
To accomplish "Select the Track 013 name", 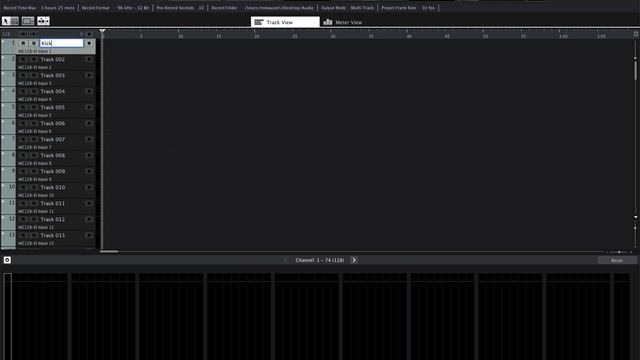I will 53,236.
